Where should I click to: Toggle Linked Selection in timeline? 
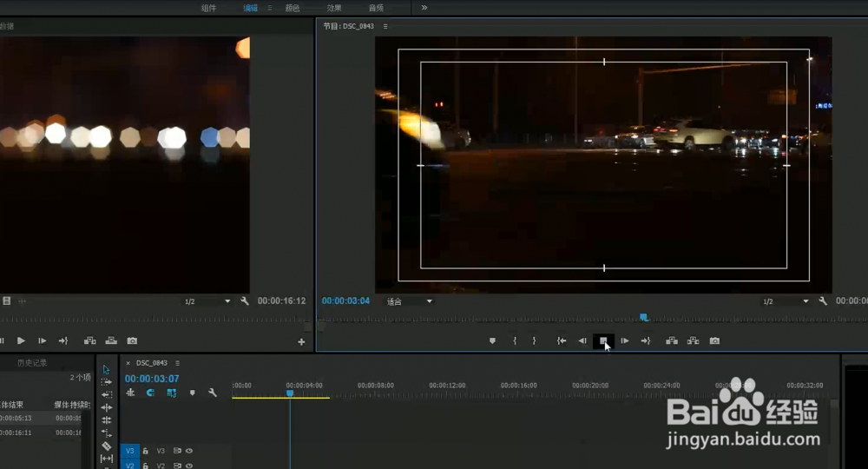click(x=172, y=393)
